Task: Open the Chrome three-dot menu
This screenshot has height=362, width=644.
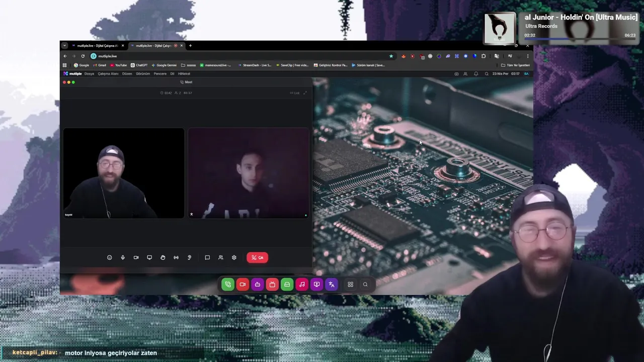Action: coord(527,56)
